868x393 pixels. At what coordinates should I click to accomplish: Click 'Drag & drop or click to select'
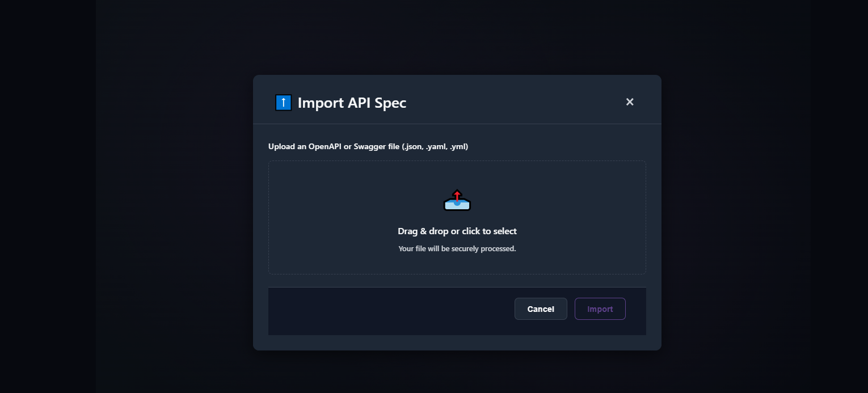457,231
